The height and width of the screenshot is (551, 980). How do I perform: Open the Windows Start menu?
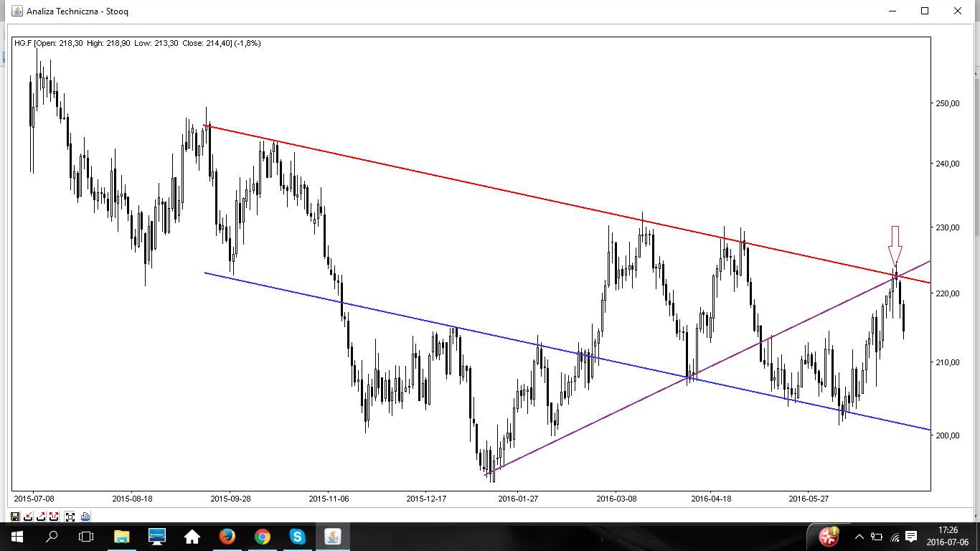point(17,536)
